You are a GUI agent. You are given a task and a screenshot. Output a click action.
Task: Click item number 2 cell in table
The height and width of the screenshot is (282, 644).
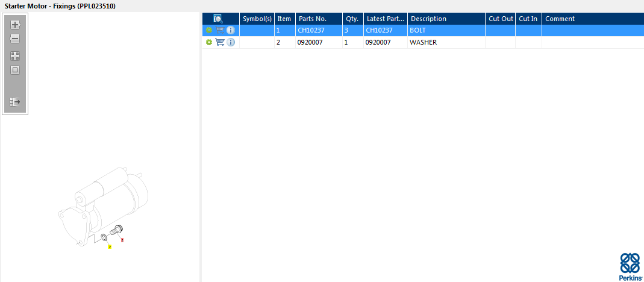[x=284, y=42]
